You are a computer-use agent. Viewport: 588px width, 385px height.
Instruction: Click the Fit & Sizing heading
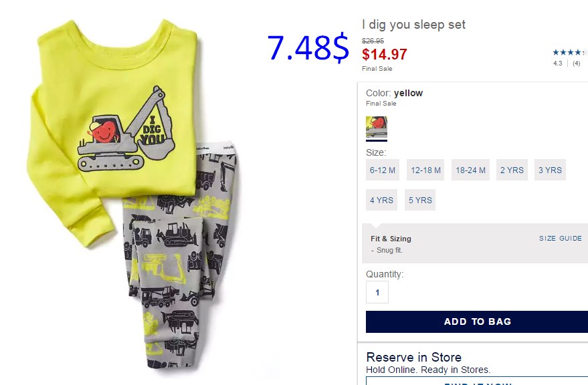391,239
